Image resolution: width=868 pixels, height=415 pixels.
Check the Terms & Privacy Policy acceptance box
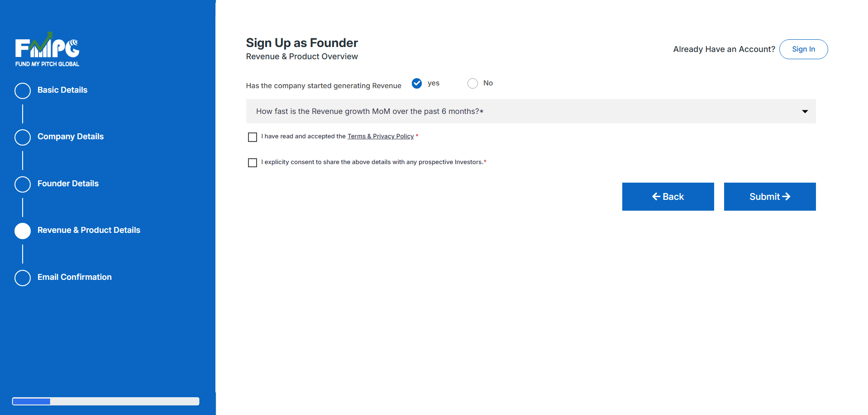tap(253, 137)
